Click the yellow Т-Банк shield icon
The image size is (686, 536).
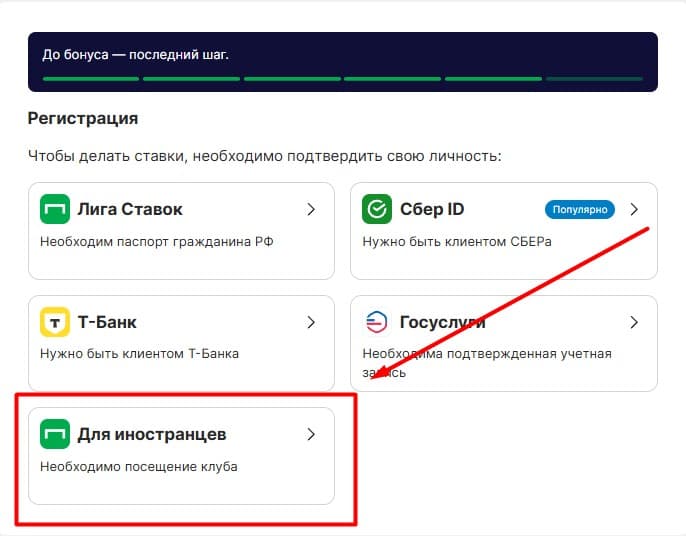click(x=55, y=322)
